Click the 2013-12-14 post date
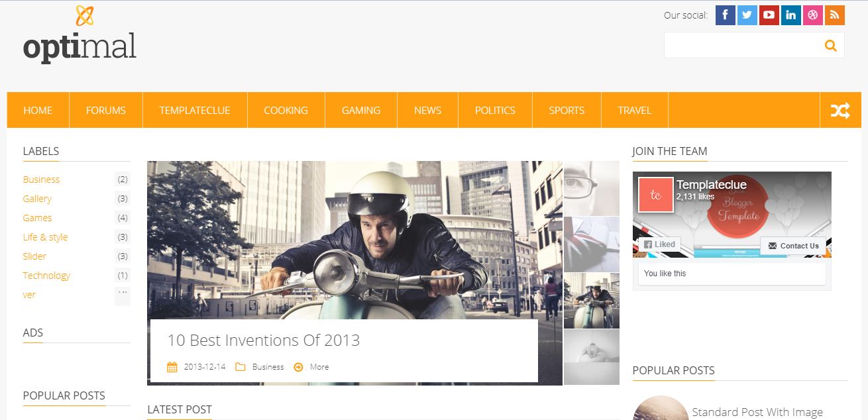This screenshot has height=420, width=868. (x=205, y=367)
